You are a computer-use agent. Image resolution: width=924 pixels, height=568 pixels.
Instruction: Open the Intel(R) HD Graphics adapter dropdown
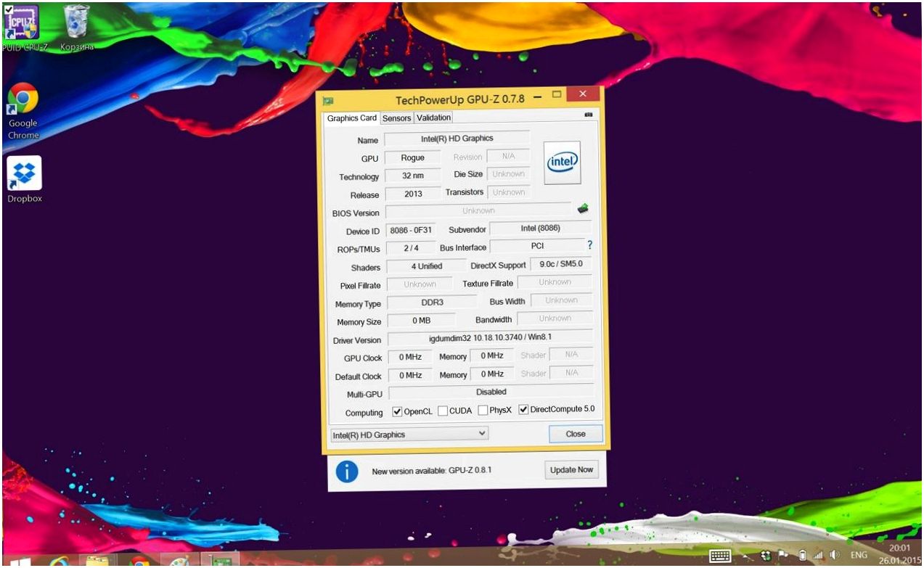409,434
